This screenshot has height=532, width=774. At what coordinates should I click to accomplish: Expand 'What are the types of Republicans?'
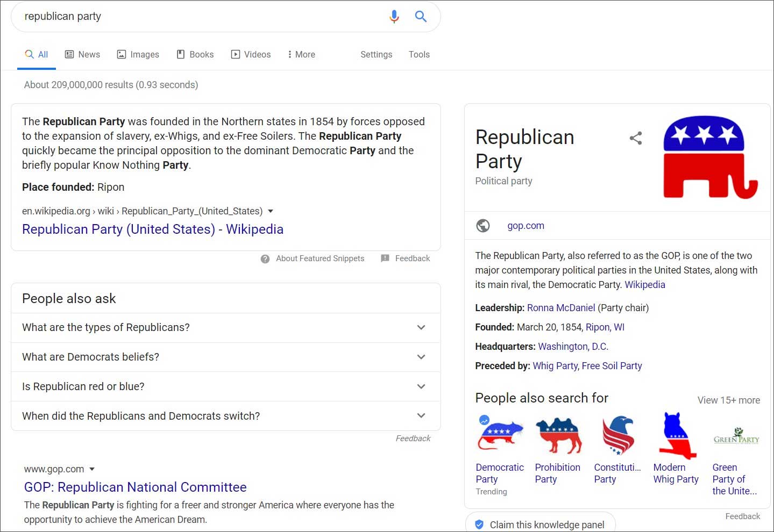pos(226,328)
